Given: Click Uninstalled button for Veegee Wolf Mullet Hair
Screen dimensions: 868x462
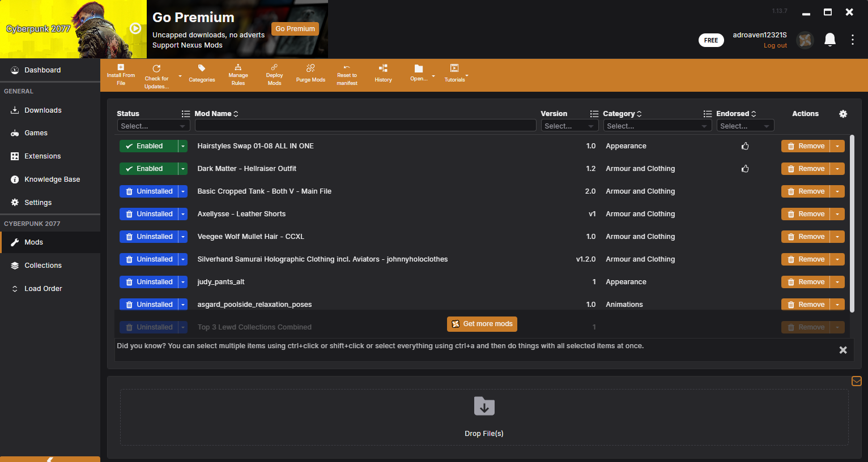Looking at the screenshot, I should tap(149, 237).
